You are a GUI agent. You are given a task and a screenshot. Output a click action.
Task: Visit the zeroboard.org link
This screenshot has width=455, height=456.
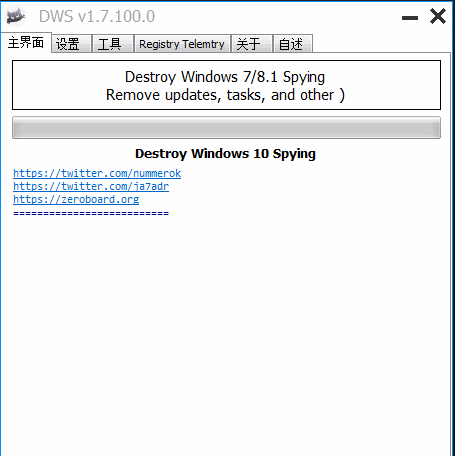tap(76, 199)
